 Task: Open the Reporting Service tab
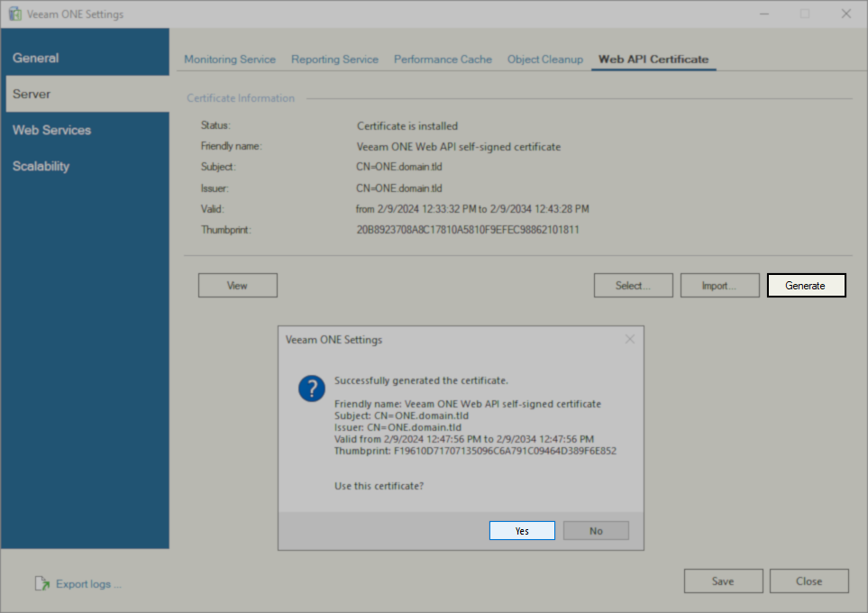[335, 59]
